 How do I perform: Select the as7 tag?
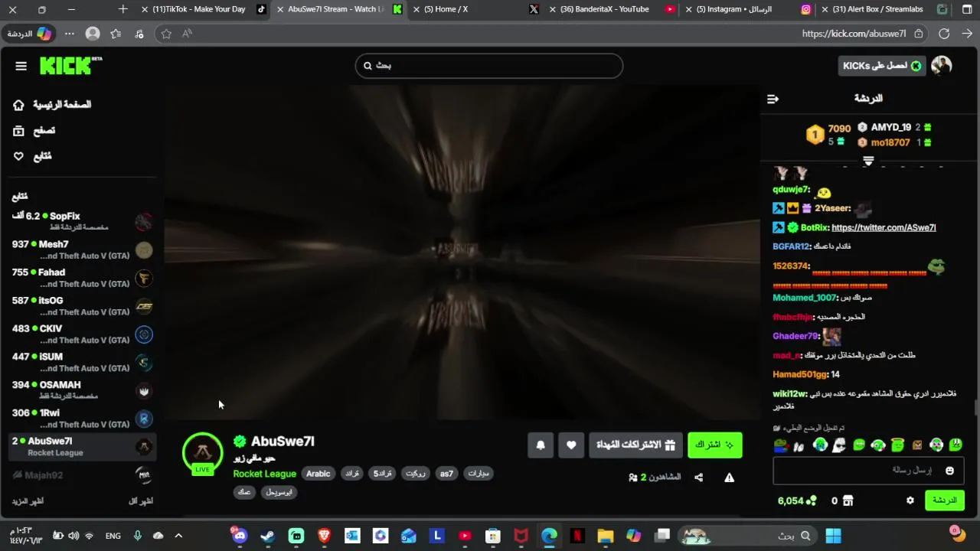(446, 474)
